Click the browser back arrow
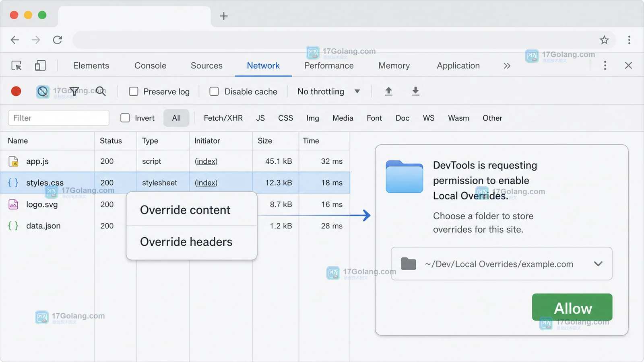644x362 pixels. [15, 40]
